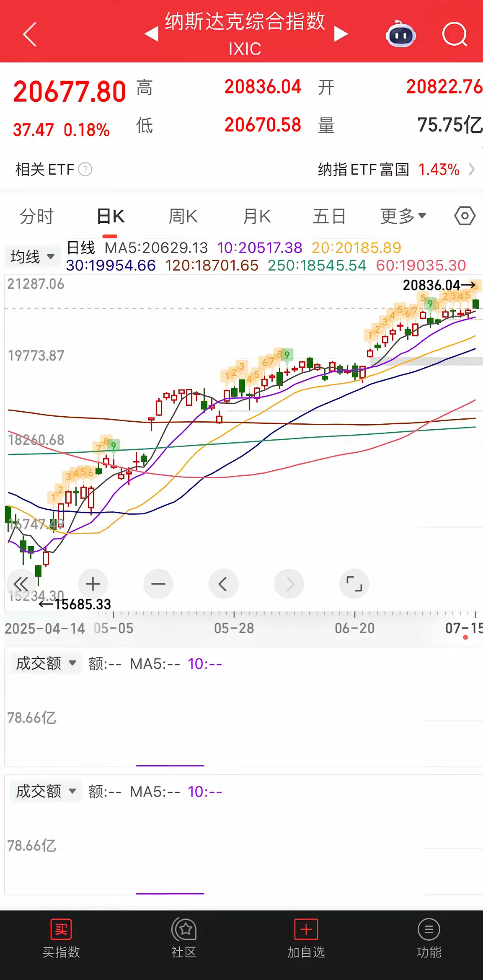This screenshot has height=980, width=483.
Task: Tap the 2025-04-14 start date label
Action: (45, 628)
